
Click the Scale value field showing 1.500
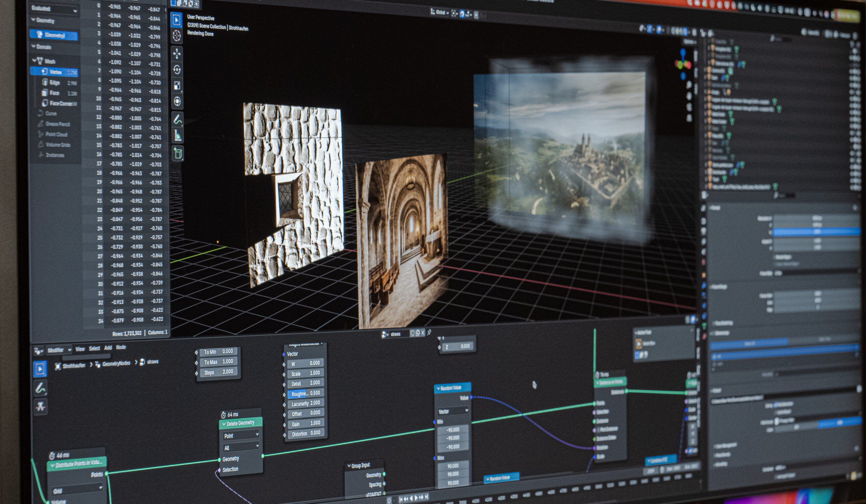(x=305, y=373)
